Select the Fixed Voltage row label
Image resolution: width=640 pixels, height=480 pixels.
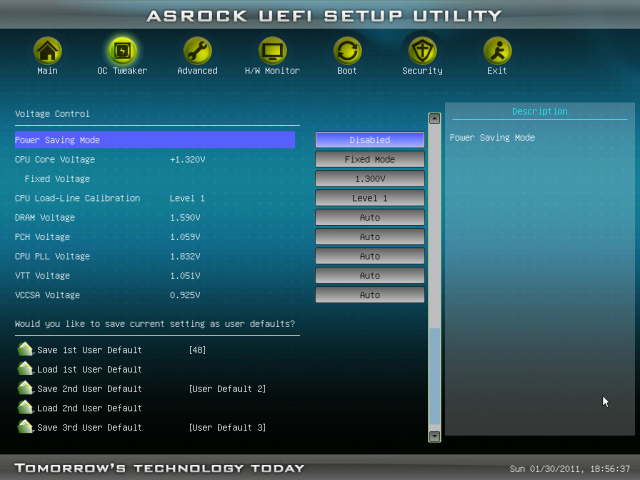(x=57, y=179)
